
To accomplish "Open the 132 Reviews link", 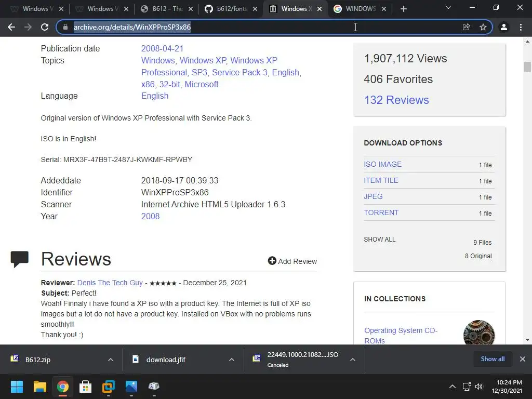I will tap(396, 100).
